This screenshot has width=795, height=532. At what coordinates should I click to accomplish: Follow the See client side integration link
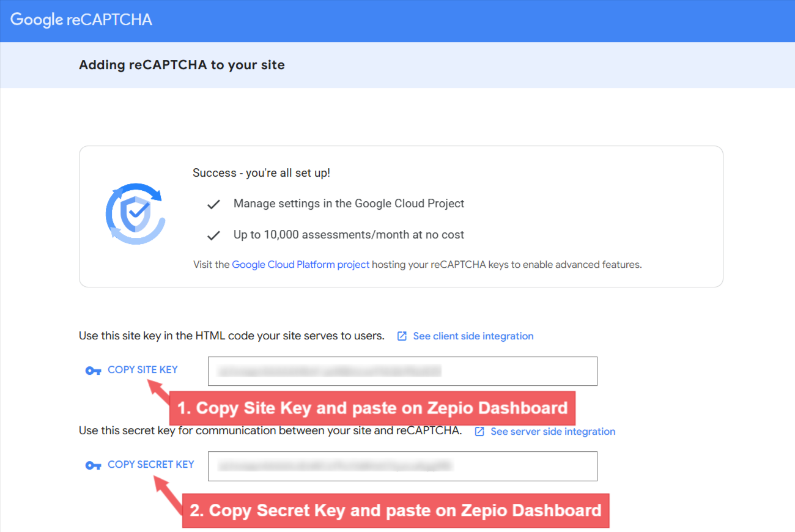[x=473, y=336]
